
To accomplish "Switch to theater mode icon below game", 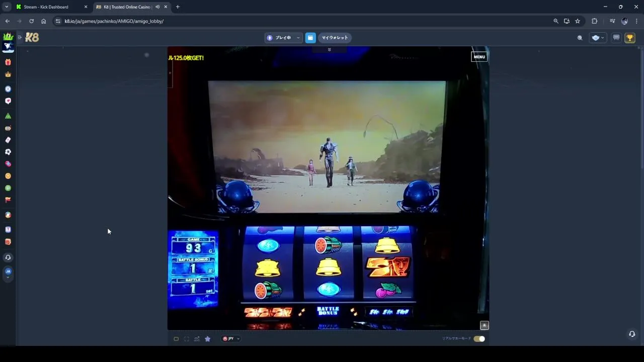I will [x=176, y=339].
